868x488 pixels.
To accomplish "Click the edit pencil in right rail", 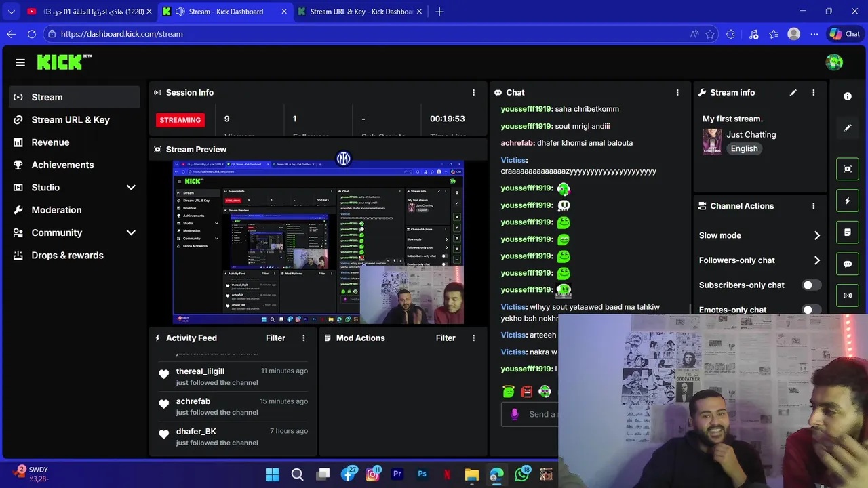I will coord(848,127).
